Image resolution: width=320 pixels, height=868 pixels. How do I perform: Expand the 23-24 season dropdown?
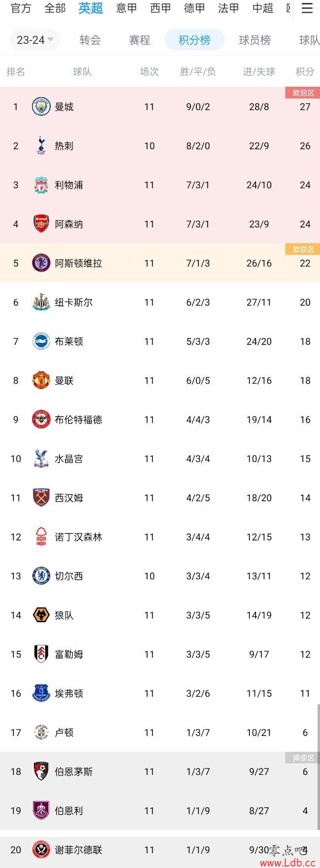35,40
